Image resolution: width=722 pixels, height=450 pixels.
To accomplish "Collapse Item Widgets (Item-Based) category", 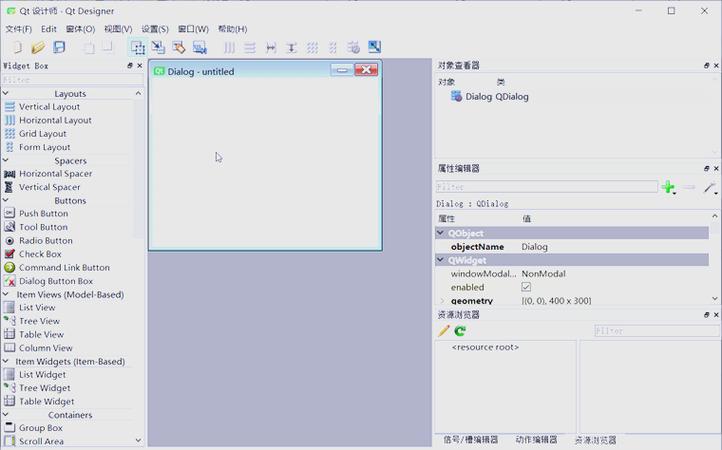I will click(6, 361).
